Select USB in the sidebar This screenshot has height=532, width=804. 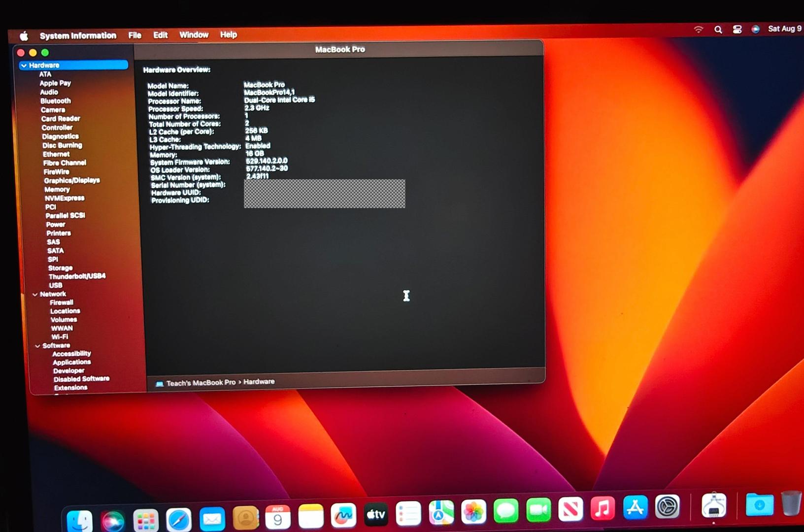click(x=56, y=285)
